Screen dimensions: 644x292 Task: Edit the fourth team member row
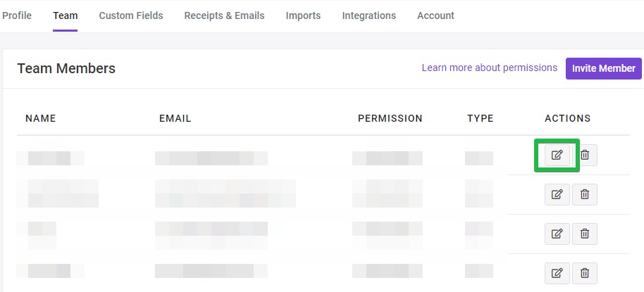(x=557, y=273)
